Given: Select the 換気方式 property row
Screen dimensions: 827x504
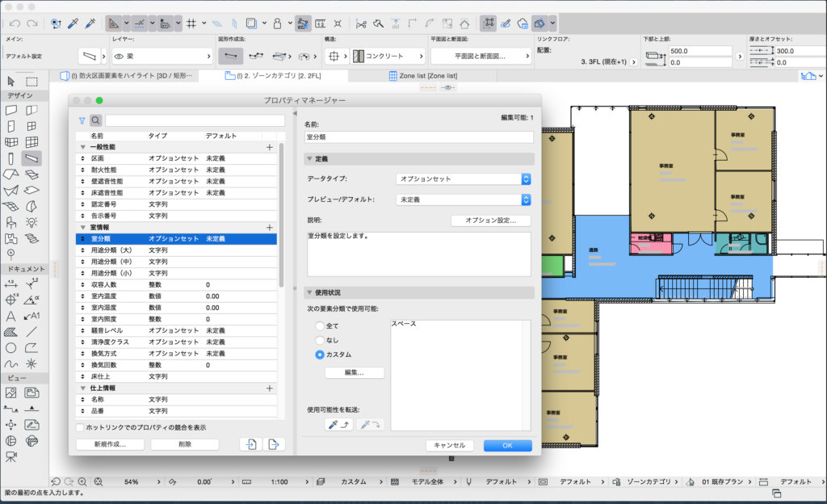Looking at the screenshot, I should point(177,354).
